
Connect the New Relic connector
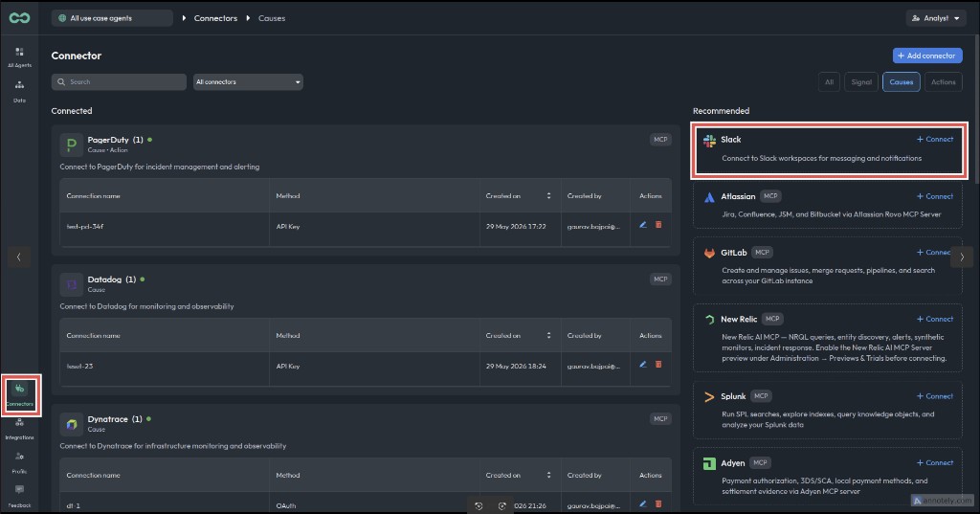(935, 319)
